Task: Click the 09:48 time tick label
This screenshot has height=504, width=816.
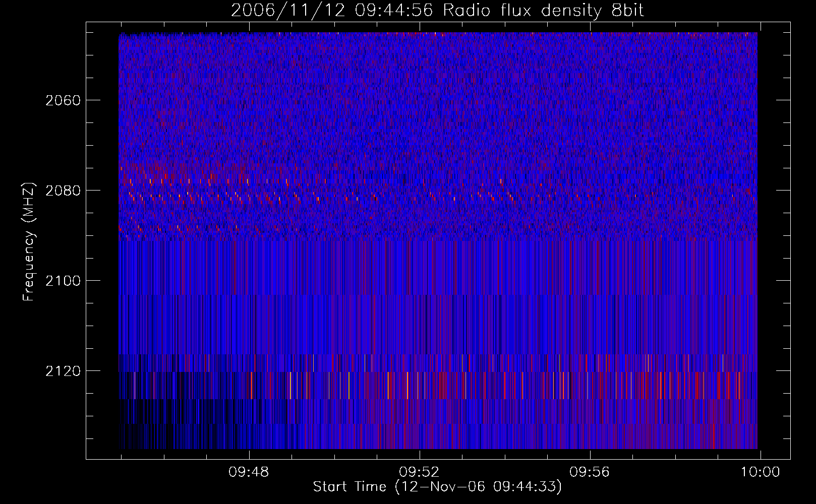Action: pyautogui.click(x=249, y=472)
